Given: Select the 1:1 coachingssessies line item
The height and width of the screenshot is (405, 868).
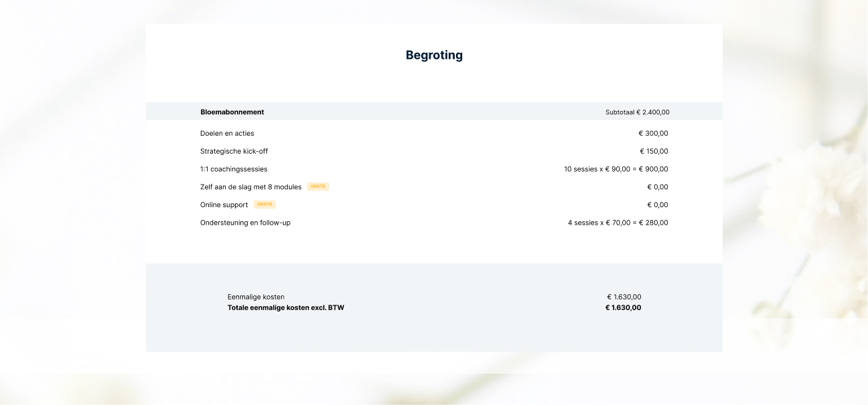Looking at the screenshot, I should click(x=234, y=170).
